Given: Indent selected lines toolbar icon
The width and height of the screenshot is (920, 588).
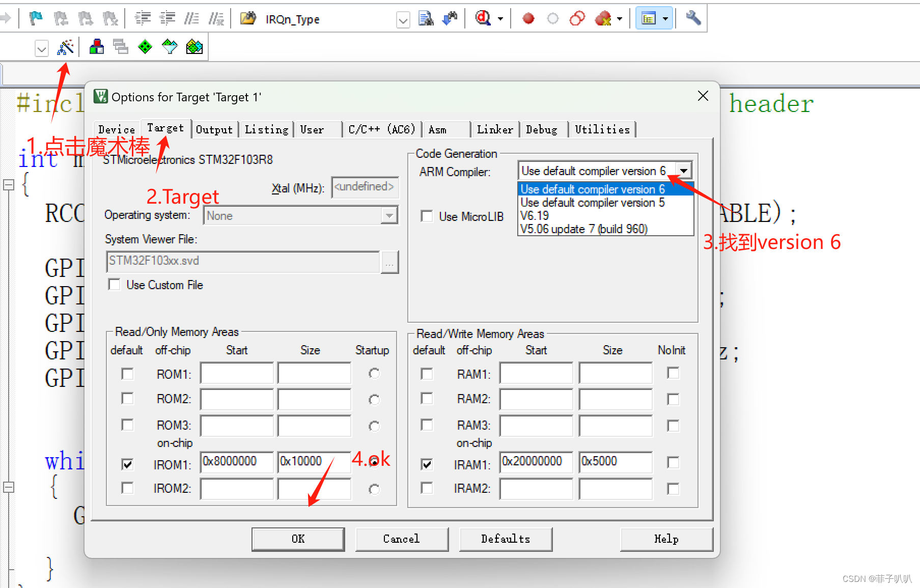Looking at the screenshot, I should tap(143, 19).
